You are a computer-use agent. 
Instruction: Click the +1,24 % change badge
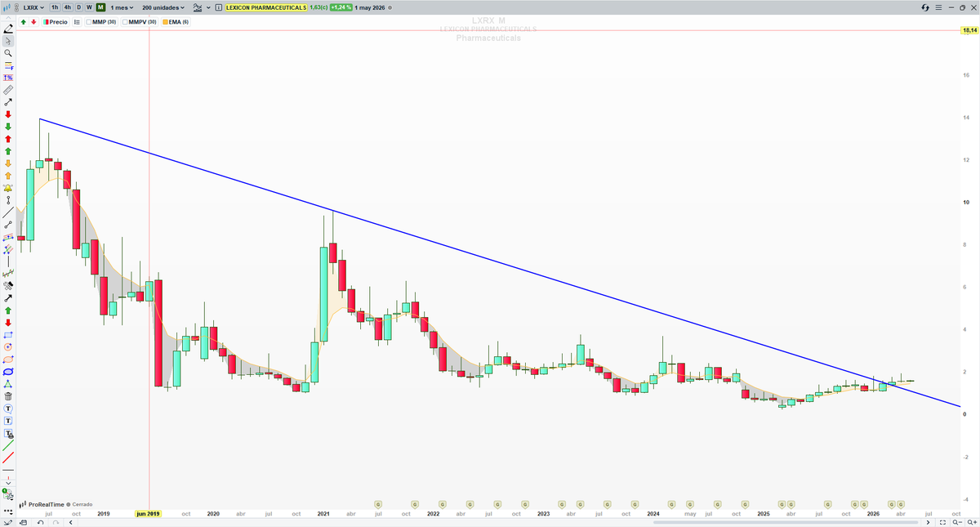(341, 7)
